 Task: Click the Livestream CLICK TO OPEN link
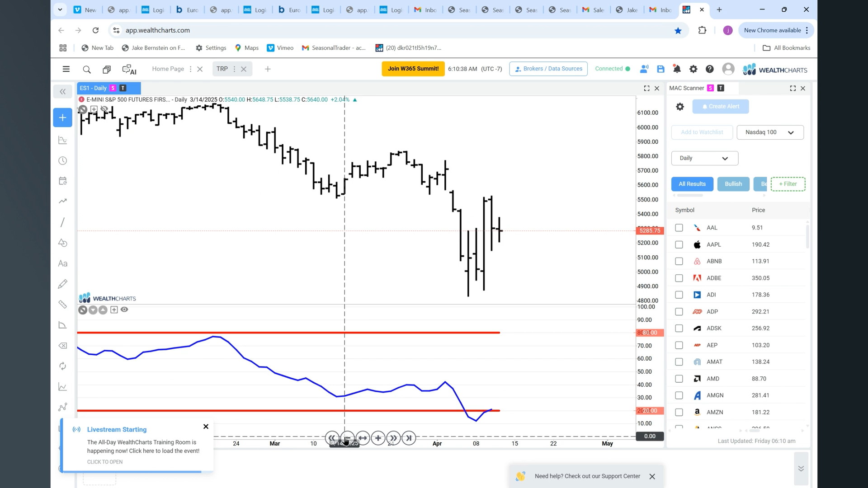(105, 462)
